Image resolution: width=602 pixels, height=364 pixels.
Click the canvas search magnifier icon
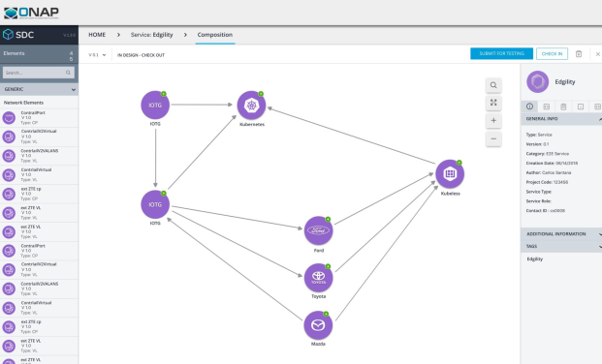click(493, 85)
